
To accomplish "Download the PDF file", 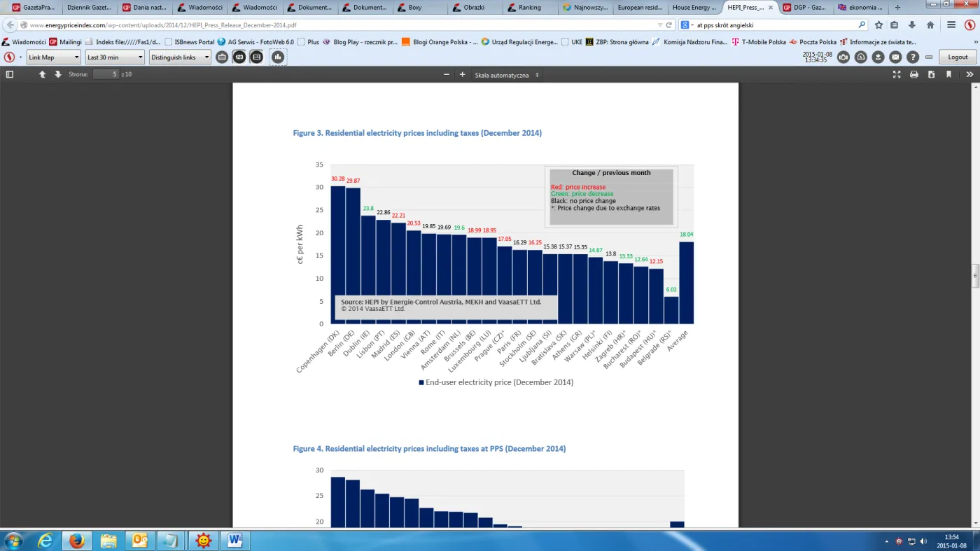I will (931, 74).
